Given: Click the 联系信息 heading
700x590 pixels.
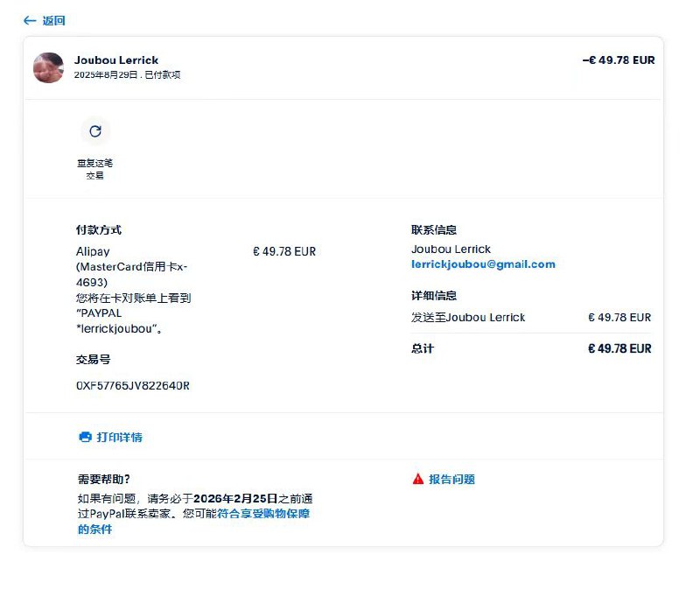Looking at the screenshot, I should 434,230.
